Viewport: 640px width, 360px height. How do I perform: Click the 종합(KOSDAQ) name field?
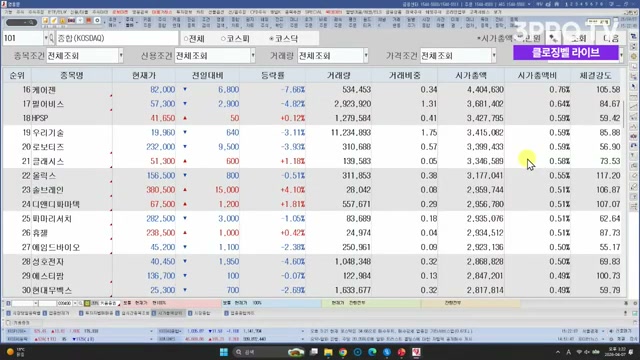coord(117,38)
